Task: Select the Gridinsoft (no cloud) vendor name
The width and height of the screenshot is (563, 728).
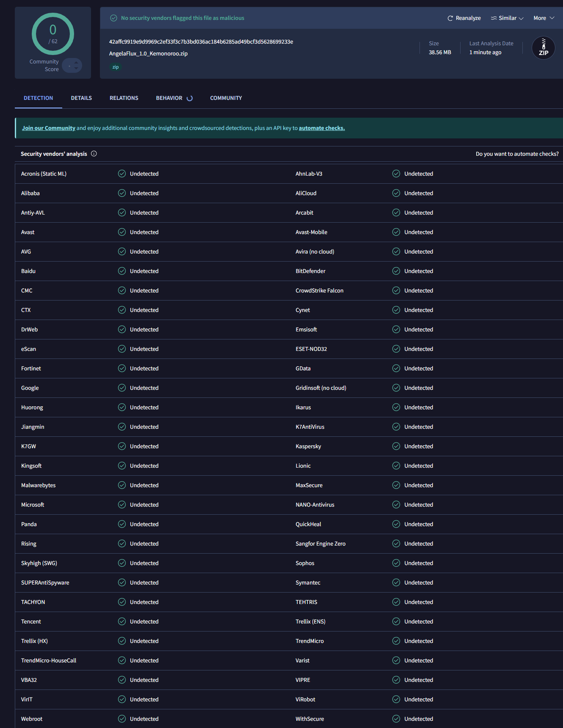Action: click(321, 388)
